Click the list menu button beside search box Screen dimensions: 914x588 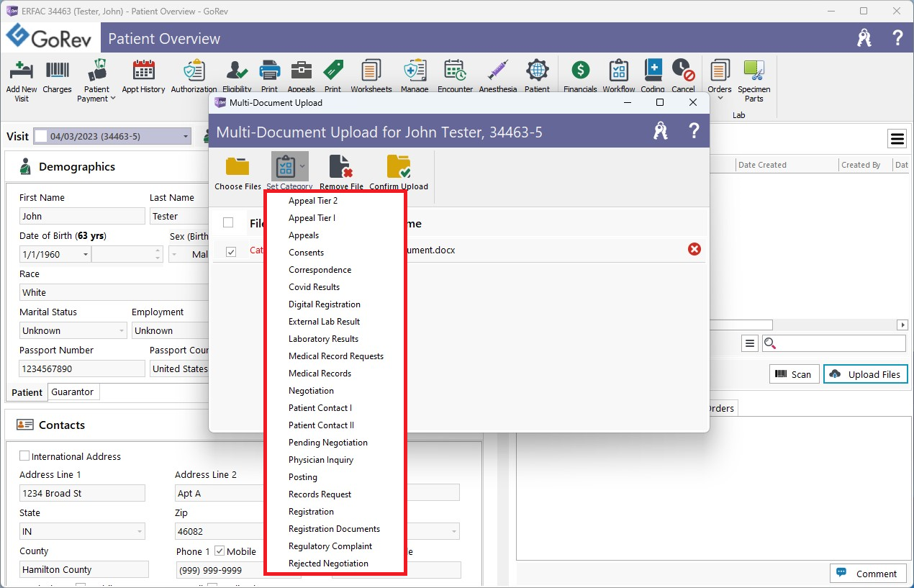750,343
